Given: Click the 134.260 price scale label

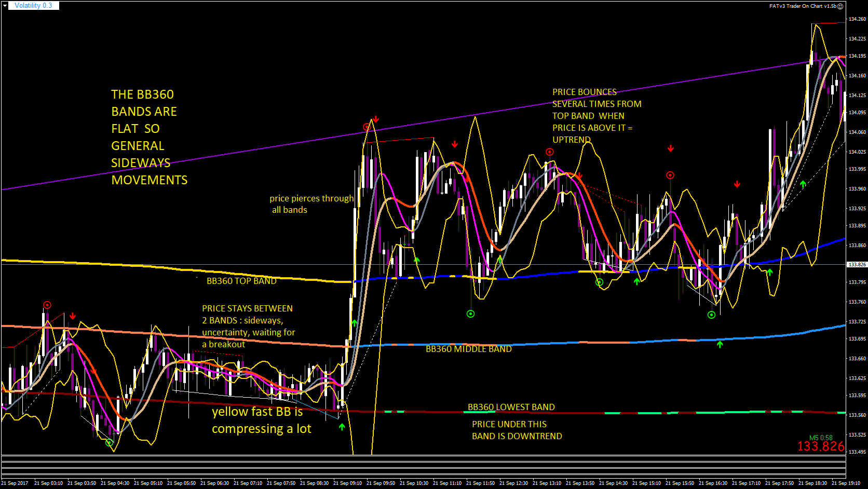Looking at the screenshot, I should pos(857,19).
